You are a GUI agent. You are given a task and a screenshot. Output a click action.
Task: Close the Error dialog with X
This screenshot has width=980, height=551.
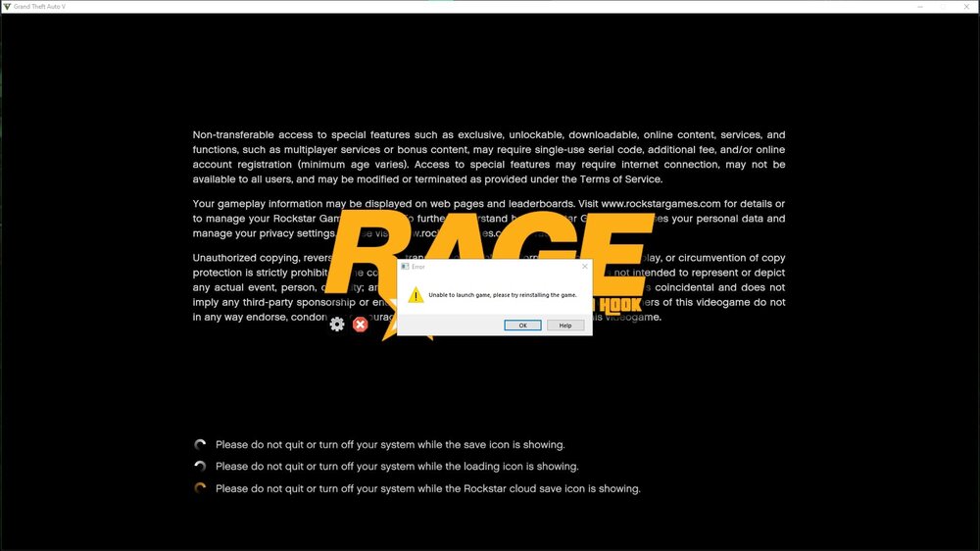(584, 267)
